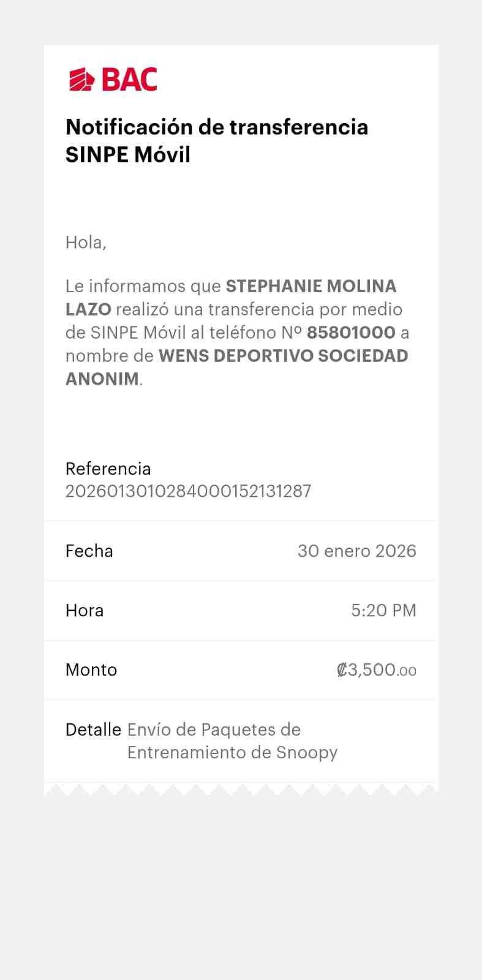Select the date 30 enero 2026

tap(356, 551)
